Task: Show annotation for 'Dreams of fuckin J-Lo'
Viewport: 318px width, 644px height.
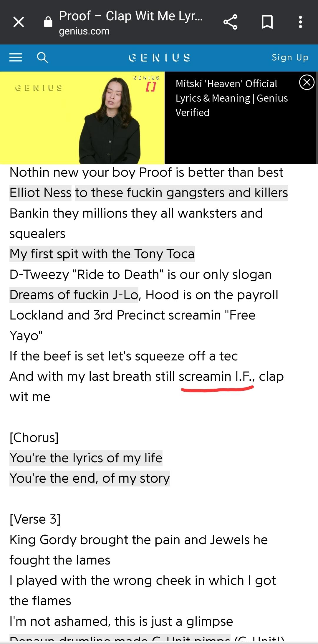Action: click(74, 295)
